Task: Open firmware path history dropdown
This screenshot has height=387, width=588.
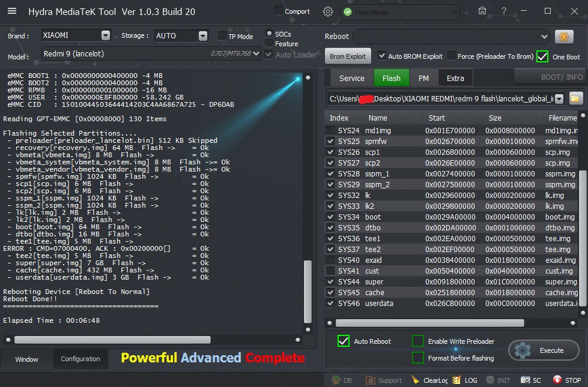Action: pyautogui.click(x=559, y=99)
